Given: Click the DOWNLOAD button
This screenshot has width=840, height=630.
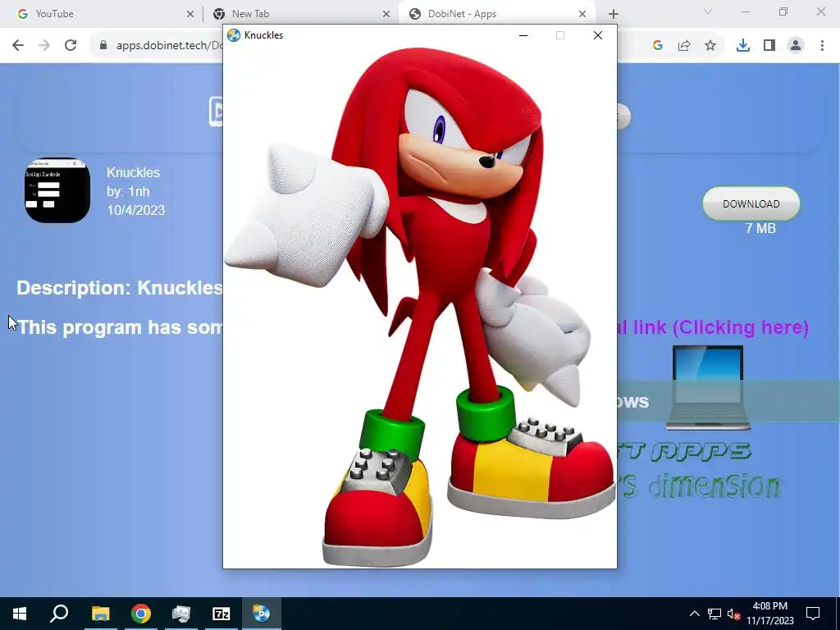Looking at the screenshot, I should coord(751,203).
